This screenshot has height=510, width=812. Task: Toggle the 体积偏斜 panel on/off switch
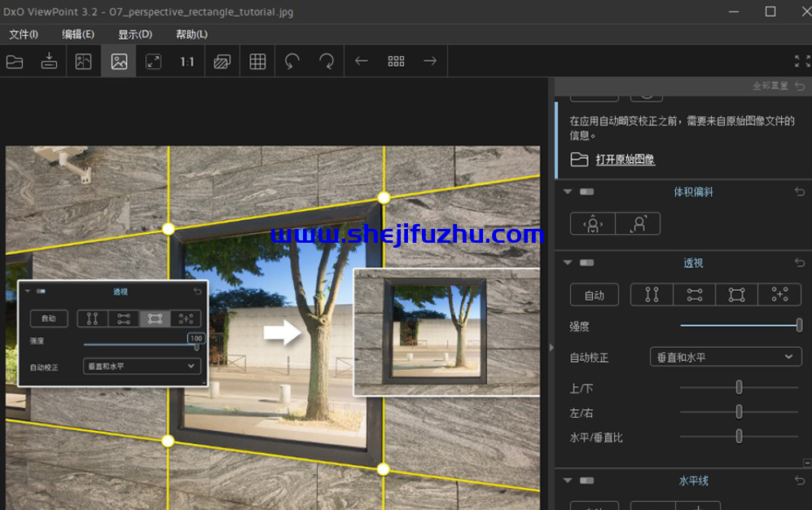[586, 192]
